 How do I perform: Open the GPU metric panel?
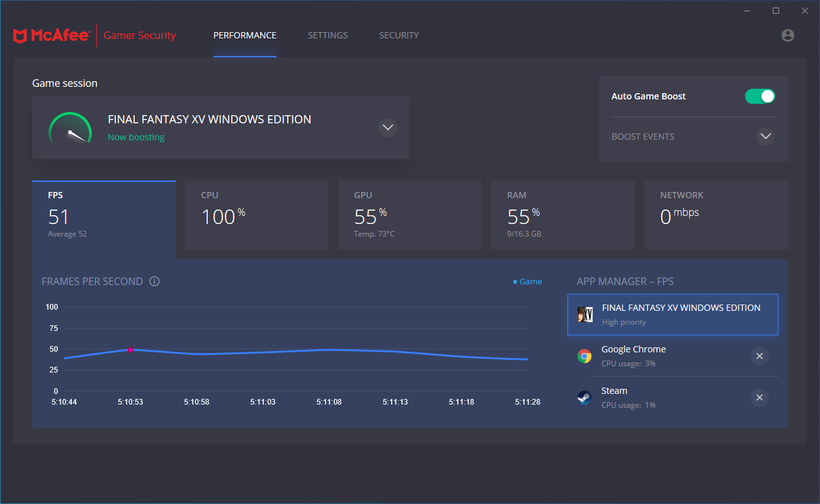409,215
